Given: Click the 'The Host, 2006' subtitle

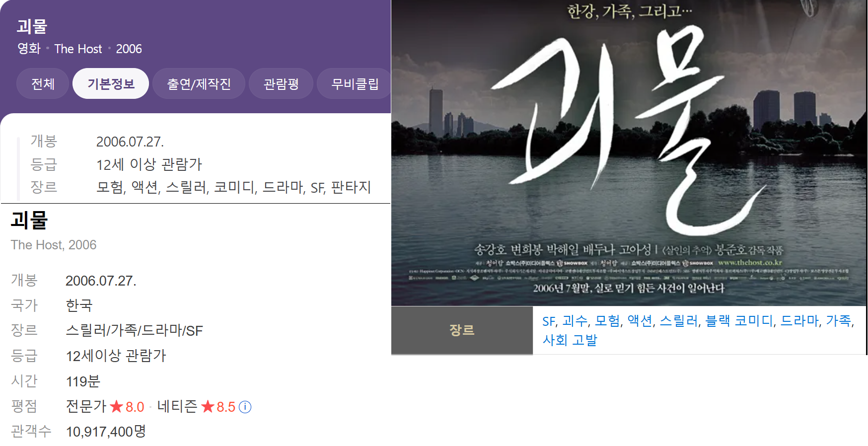Looking at the screenshot, I should click(54, 245).
